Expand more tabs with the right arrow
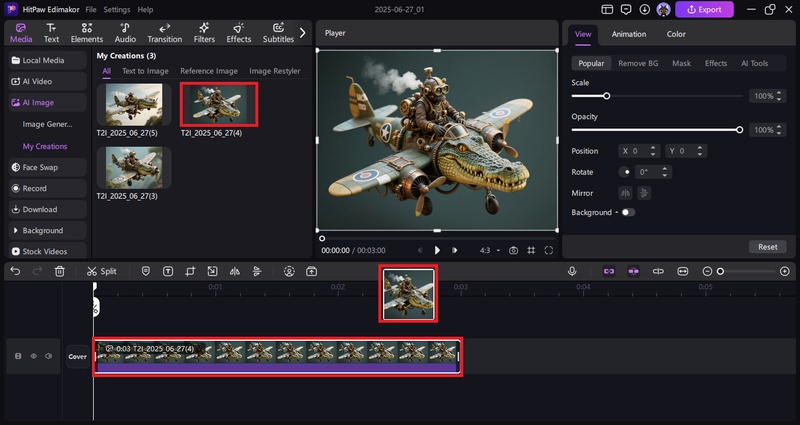The height and width of the screenshot is (425, 800). tap(303, 32)
